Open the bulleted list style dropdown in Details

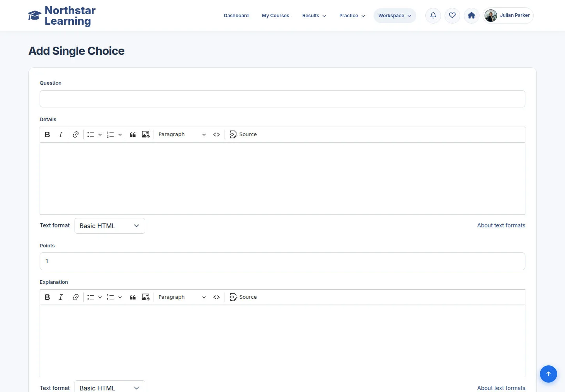[x=100, y=134]
